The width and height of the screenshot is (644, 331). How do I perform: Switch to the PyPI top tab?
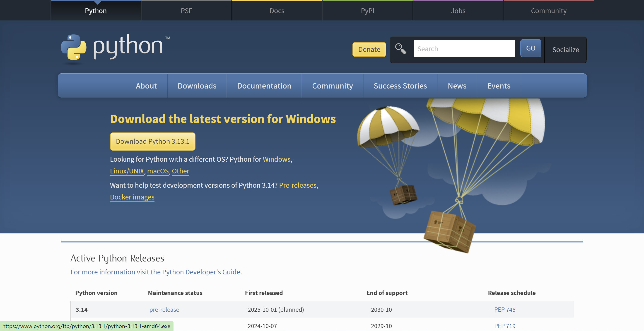[x=367, y=11]
